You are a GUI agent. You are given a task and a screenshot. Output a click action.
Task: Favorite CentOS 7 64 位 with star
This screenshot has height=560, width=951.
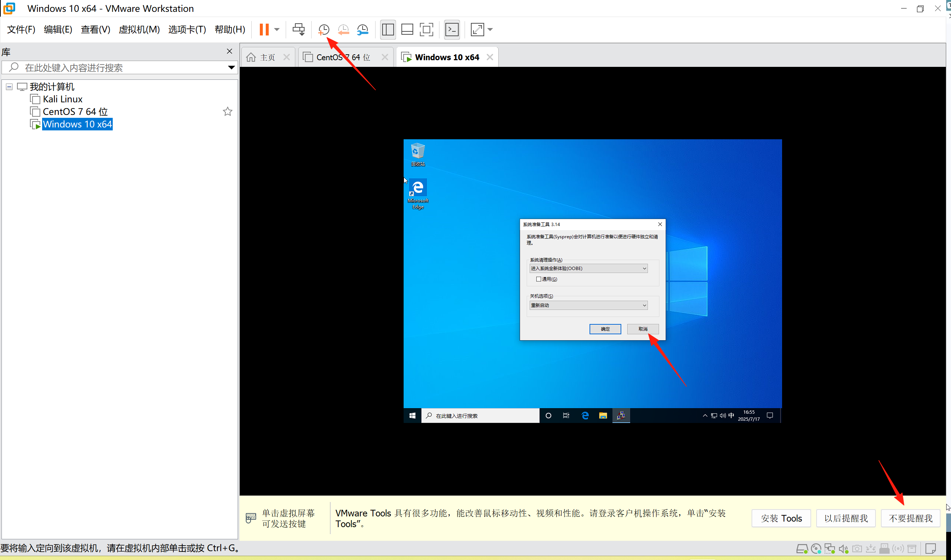point(227,112)
